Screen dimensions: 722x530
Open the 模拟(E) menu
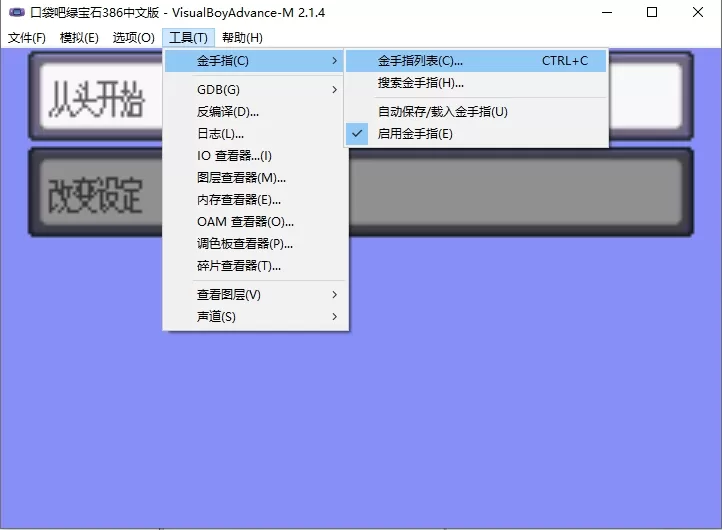click(x=79, y=38)
